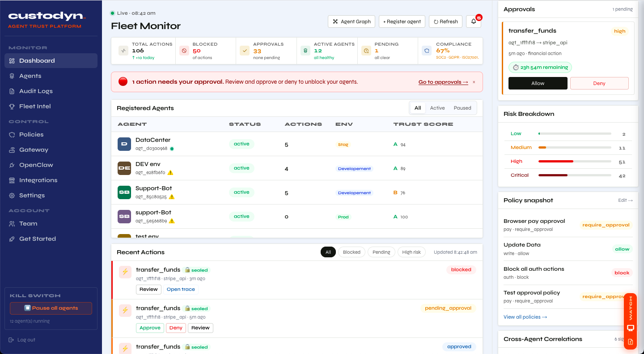Click warning icon beside agt_85c8a525
This screenshot has width=644, height=354.
click(x=172, y=197)
